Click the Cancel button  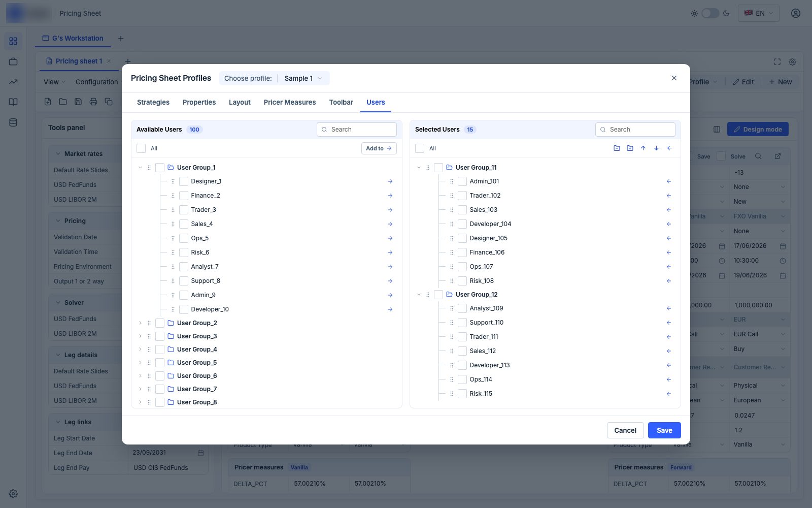[x=625, y=430]
